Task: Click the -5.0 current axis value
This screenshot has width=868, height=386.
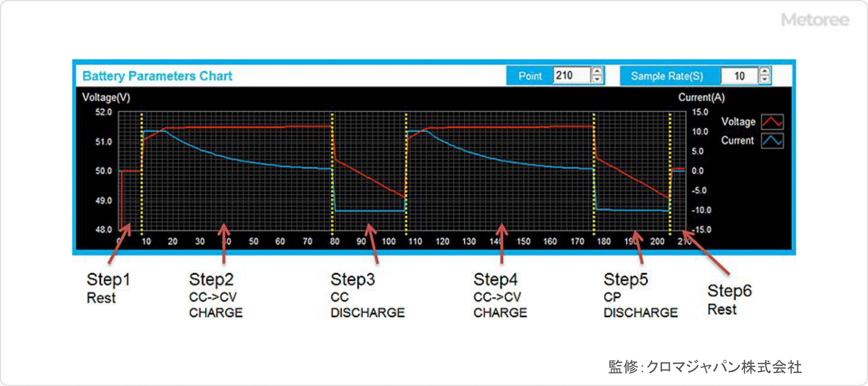Action: (x=699, y=190)
